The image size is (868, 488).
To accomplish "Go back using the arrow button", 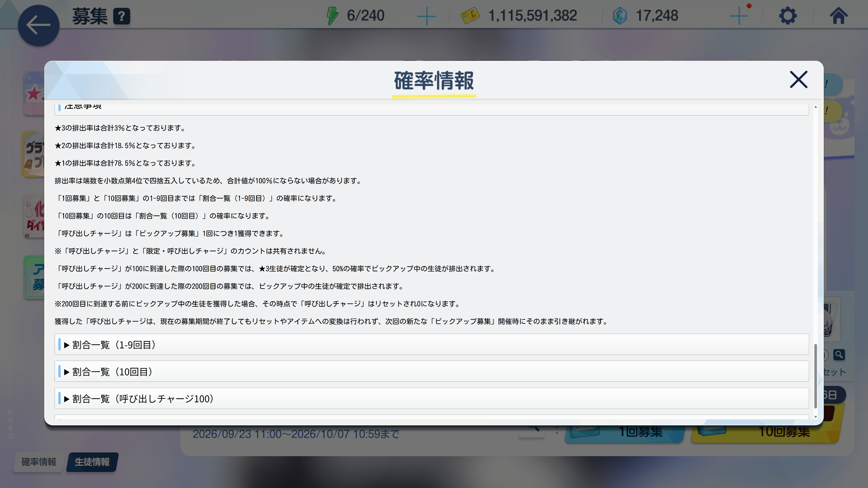I will point(38,25).
